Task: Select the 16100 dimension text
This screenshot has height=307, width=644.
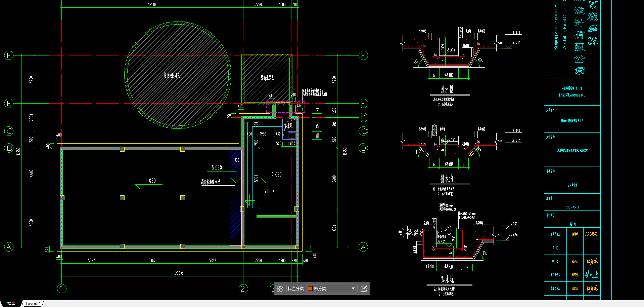Action: point(152,4)
